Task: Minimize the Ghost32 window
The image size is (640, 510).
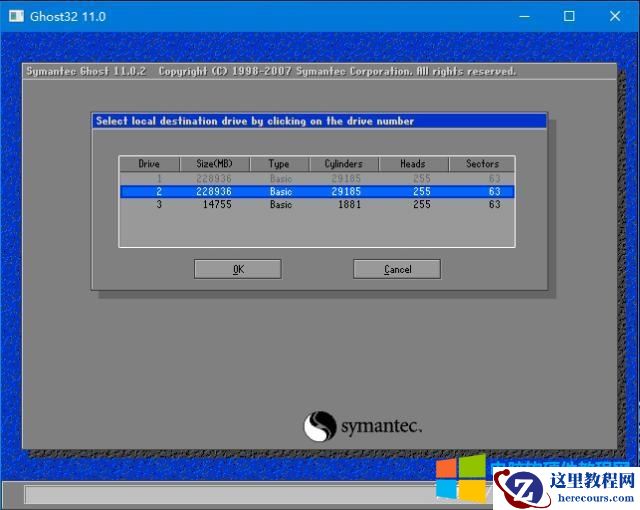Action: 524,16
